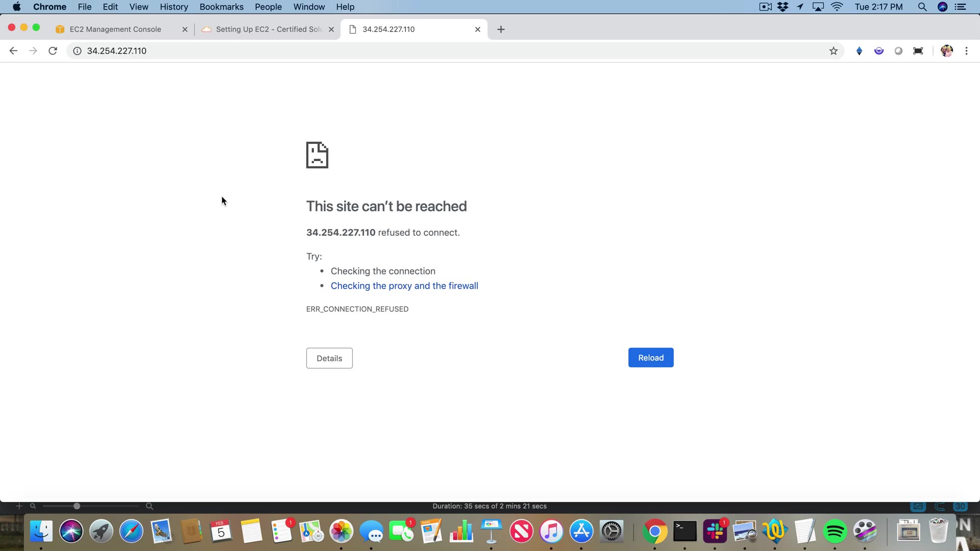
Task: Open the Bookmarks menu
Action: point(221,7)
